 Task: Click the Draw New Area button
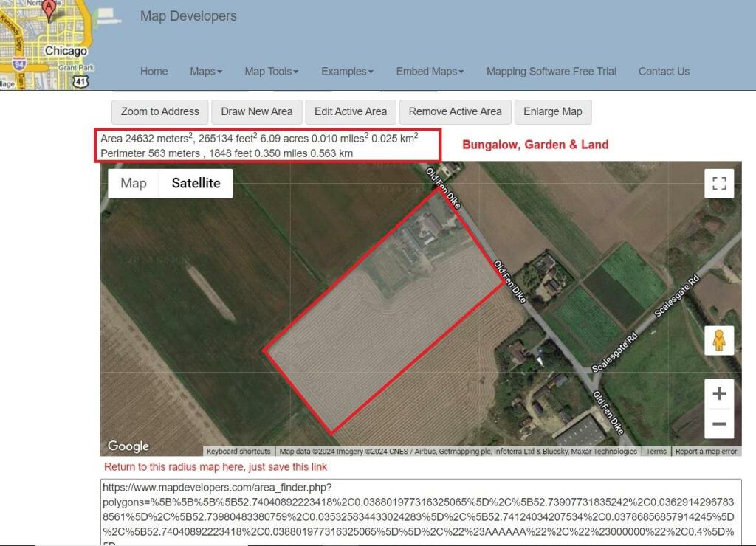(256, 112)
